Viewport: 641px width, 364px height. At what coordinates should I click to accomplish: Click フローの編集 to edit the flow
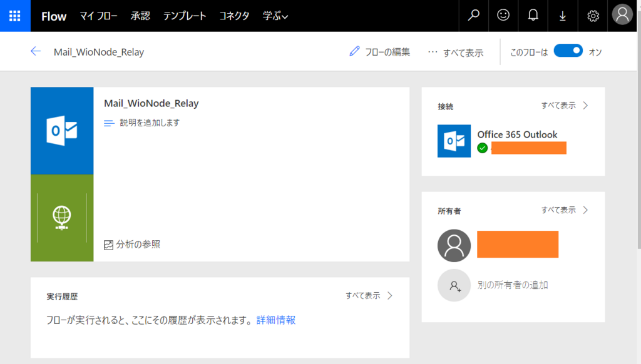387,52
